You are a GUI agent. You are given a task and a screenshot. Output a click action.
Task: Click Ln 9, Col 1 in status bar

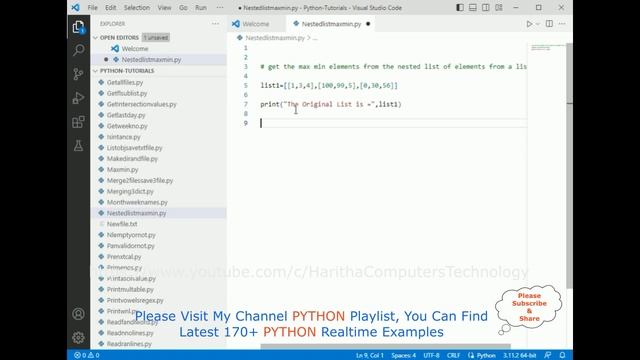369,355
